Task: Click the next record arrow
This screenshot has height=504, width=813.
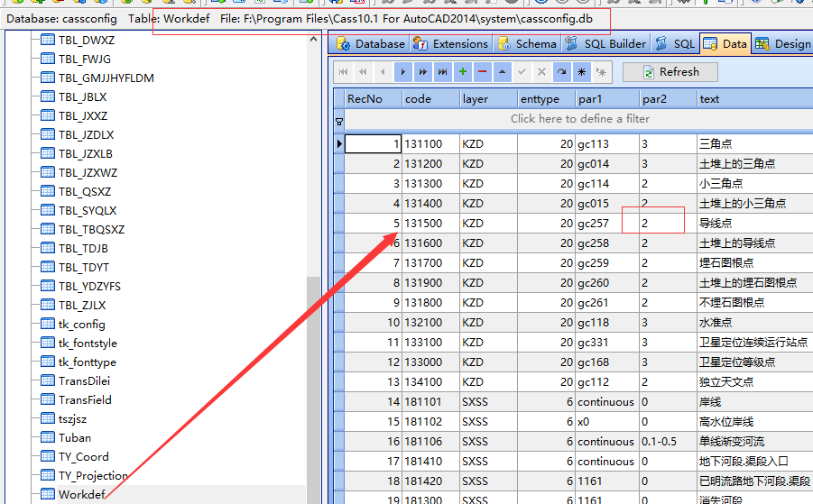Action: (x=402, y=72)
